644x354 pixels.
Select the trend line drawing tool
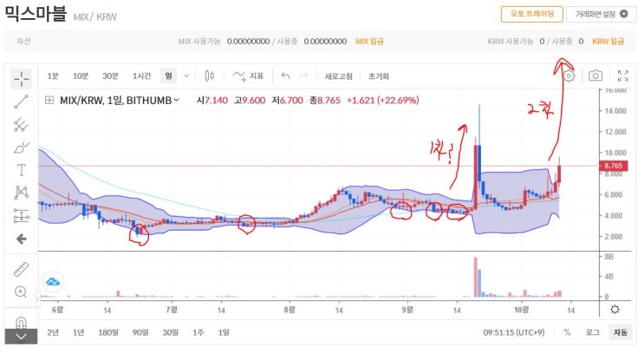tap(21, 102)
